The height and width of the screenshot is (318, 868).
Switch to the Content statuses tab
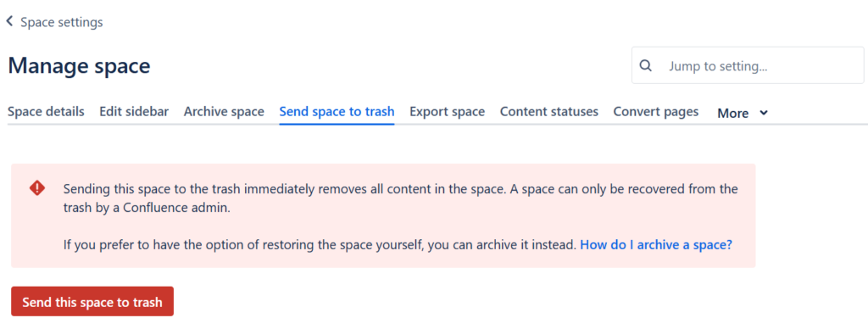pos(549,112)
